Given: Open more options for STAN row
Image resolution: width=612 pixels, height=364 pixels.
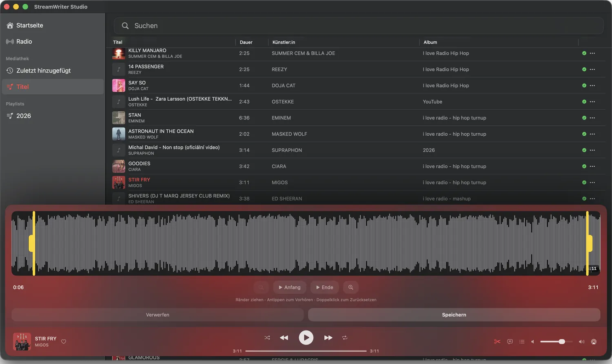Looking at the screenshot, I should click(x=592, y=118).
